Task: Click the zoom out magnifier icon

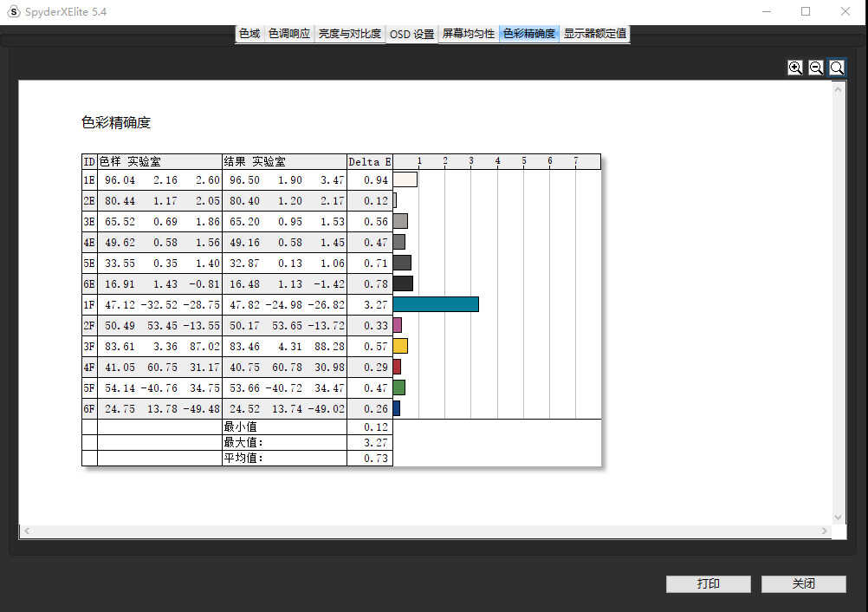Action: pyautogui.click(x=816, y=68)
